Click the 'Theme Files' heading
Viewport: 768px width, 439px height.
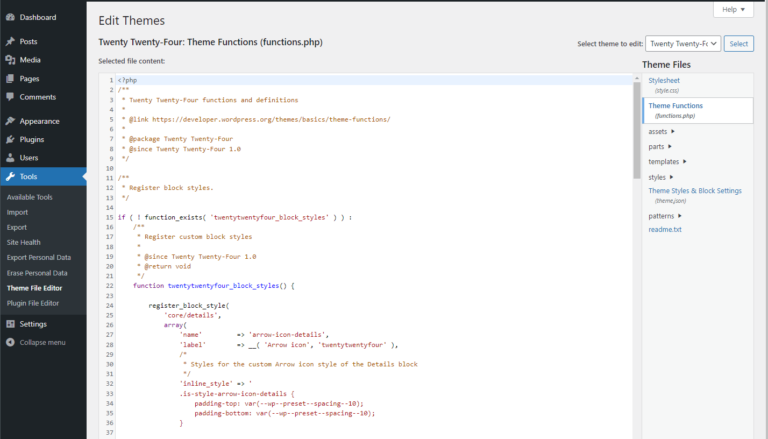pos(666,65)
